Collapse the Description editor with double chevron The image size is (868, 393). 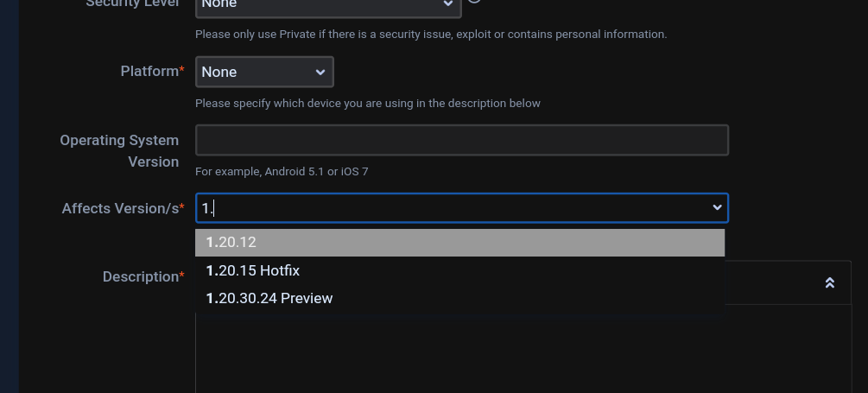(829, 283)
